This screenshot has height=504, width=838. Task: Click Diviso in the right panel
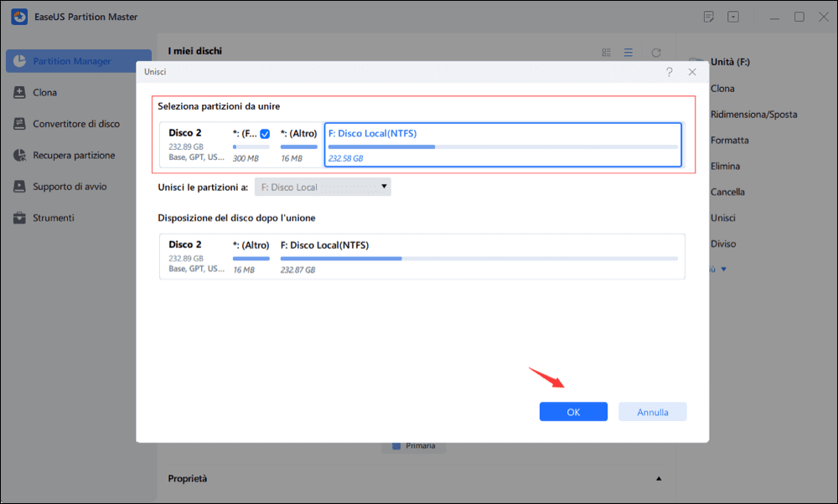tap(723, 244)
